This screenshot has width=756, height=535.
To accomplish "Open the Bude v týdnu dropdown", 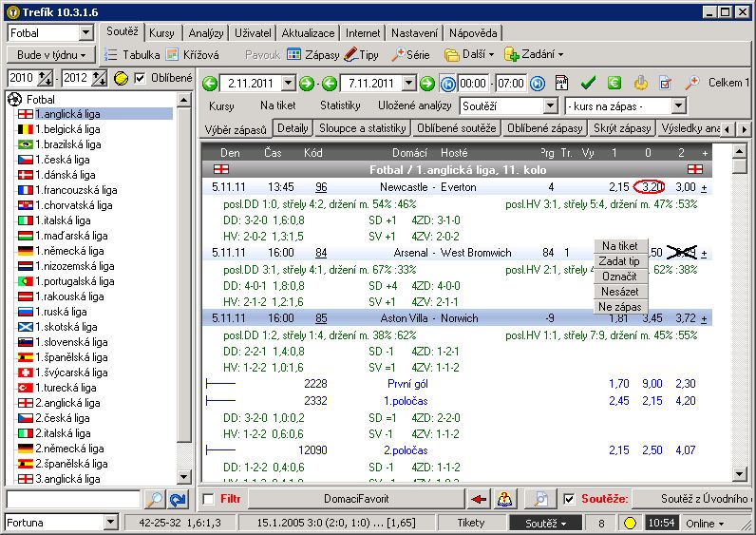I will 51,55.
